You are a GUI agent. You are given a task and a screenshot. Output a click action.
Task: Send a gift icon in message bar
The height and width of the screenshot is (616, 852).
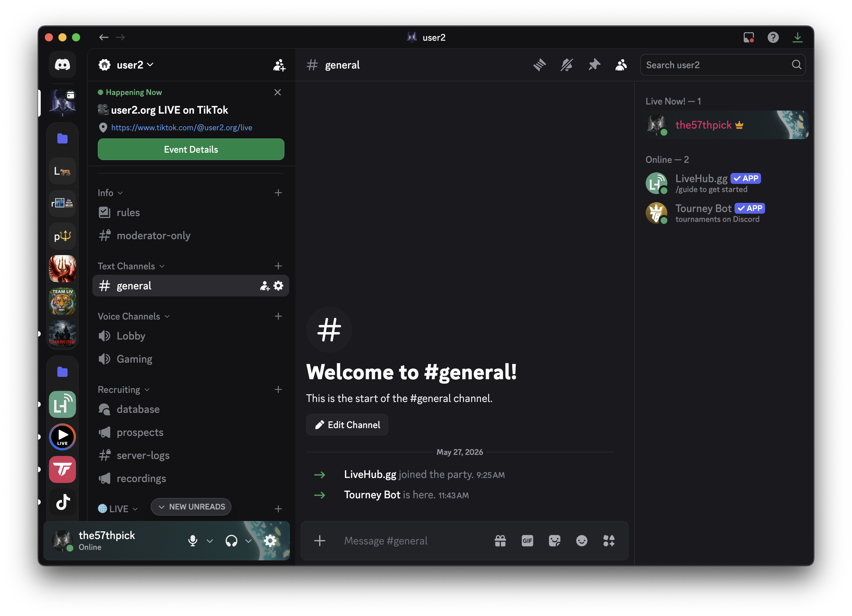pos(500,541)
